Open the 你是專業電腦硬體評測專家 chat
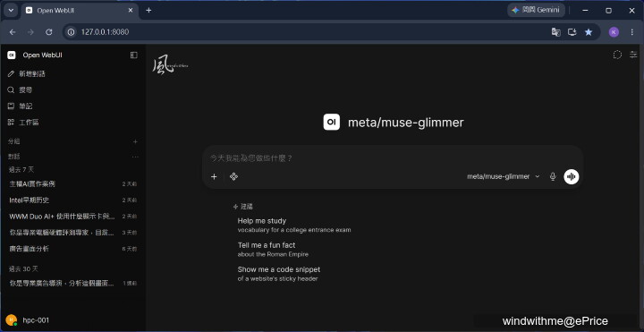This screenshot has width=644, height=332. [73, 233]
